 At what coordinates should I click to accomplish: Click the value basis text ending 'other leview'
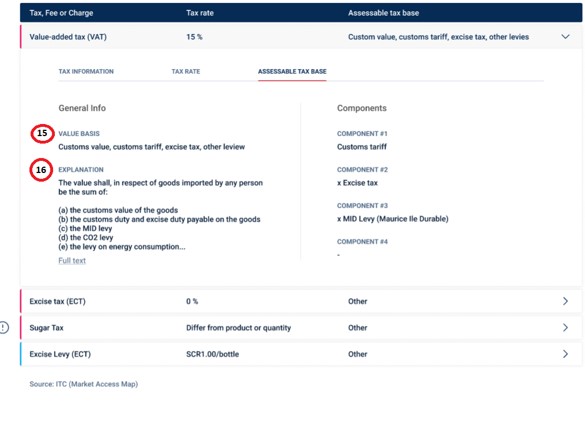[151, 147]
